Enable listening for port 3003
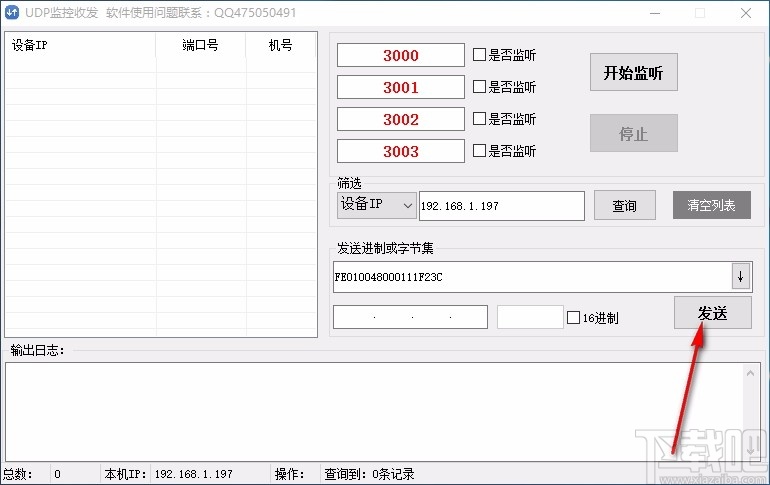770x485 pixels. point(479,151)
